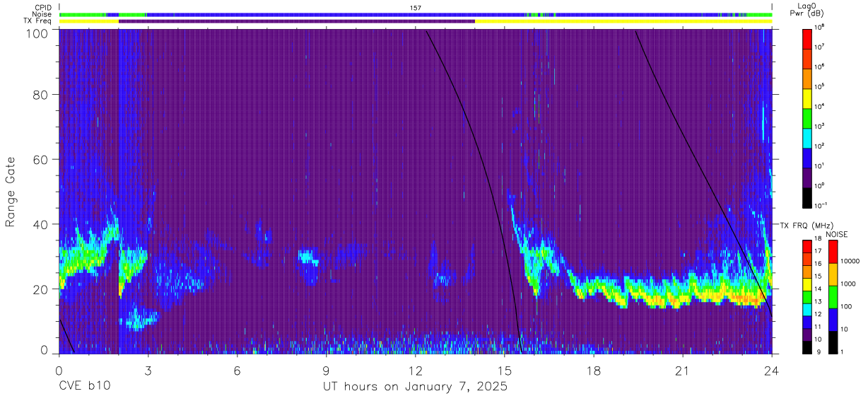This screenshot has width=868, height=401.
Task: Click the 60 tick on Range Gate axis
Action: [42, 160]
